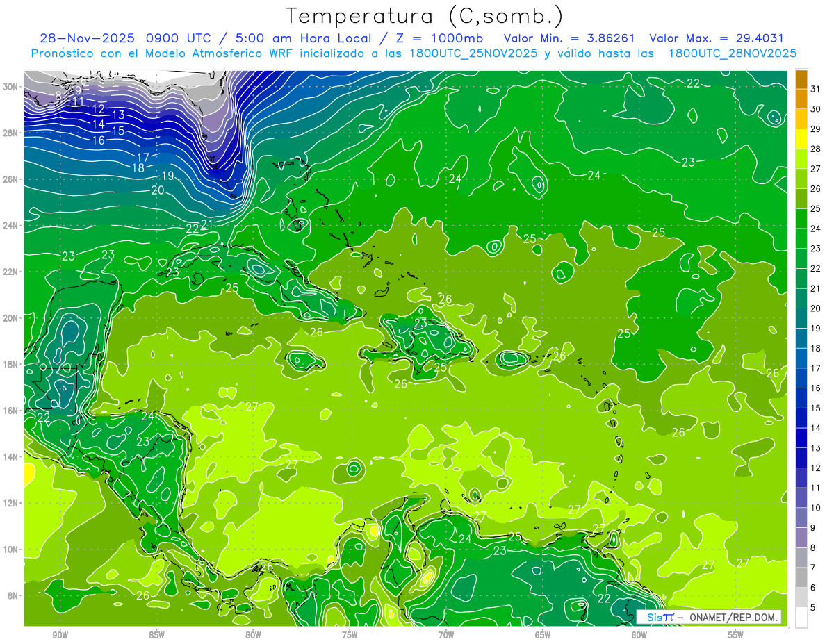Click the "22N" latitude axis label

click(x=11, y=272)
